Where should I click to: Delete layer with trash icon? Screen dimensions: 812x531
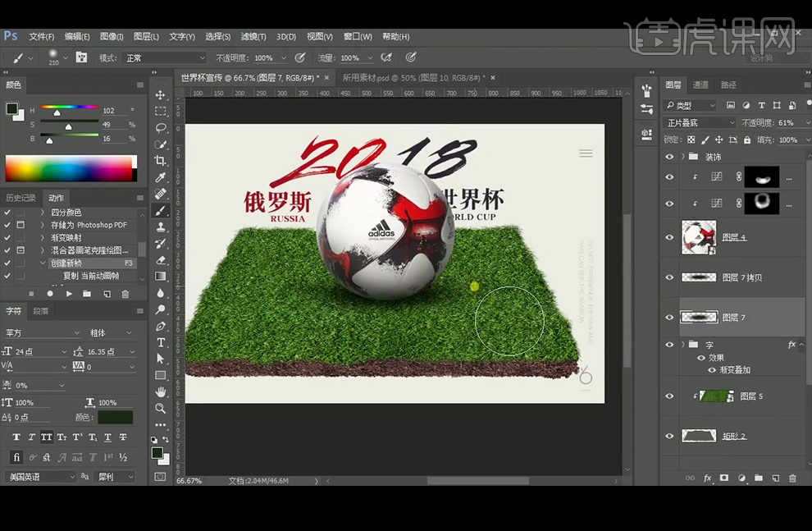click(x=792, y=478)
